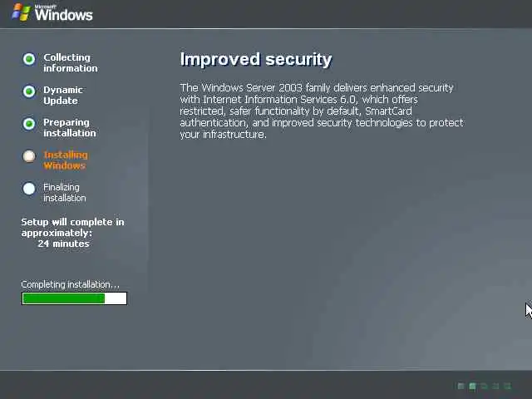Click the orange Installing Windows label
The width and height of the screenshot is (532, 399).
[66, 160]
